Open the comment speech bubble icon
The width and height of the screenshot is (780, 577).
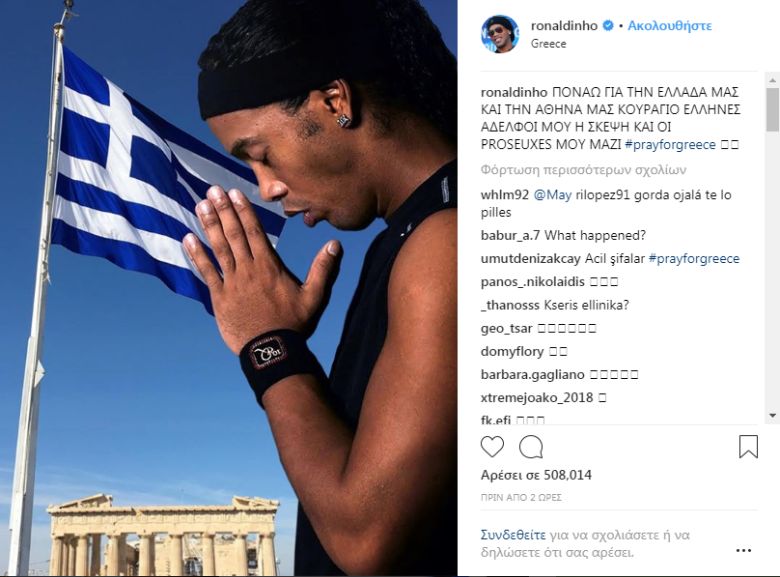point(531,446)
